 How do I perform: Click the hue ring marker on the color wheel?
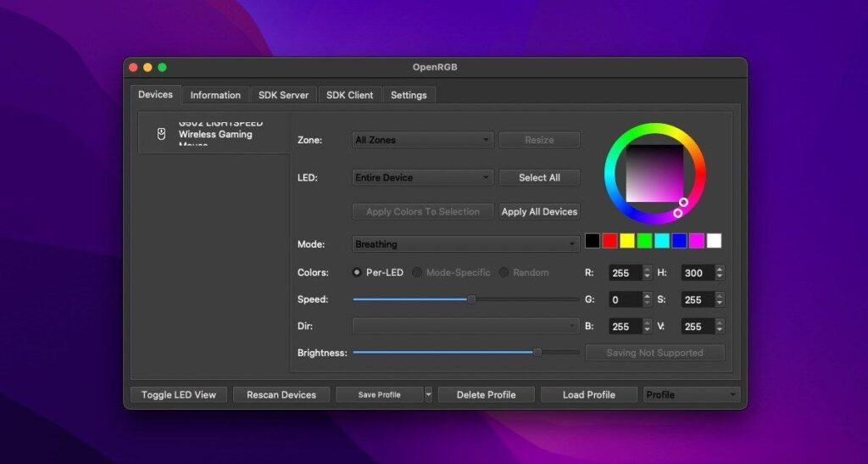point(677,213)
